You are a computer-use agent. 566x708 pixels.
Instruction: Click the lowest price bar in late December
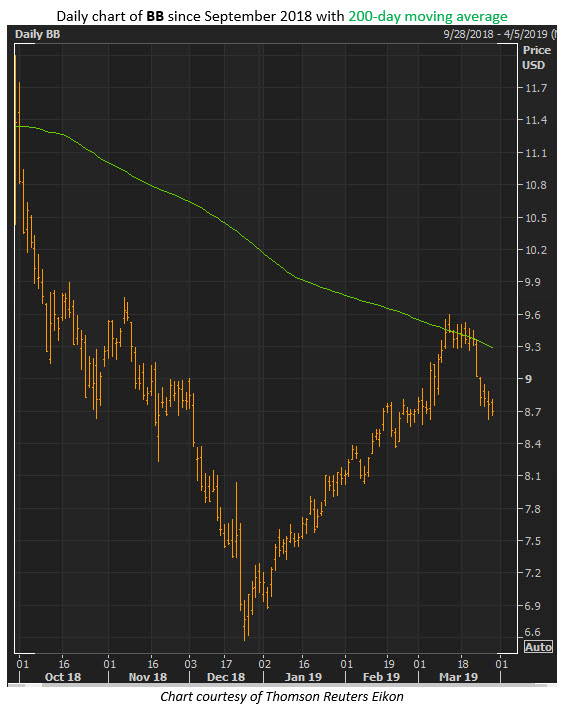coord(245,620)
